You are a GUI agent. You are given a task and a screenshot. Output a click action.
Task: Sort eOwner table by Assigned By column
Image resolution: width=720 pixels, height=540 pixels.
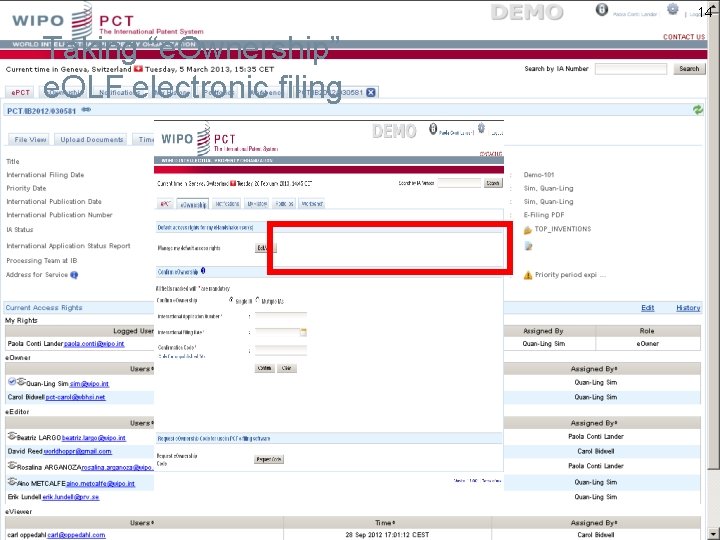(594, 369)
